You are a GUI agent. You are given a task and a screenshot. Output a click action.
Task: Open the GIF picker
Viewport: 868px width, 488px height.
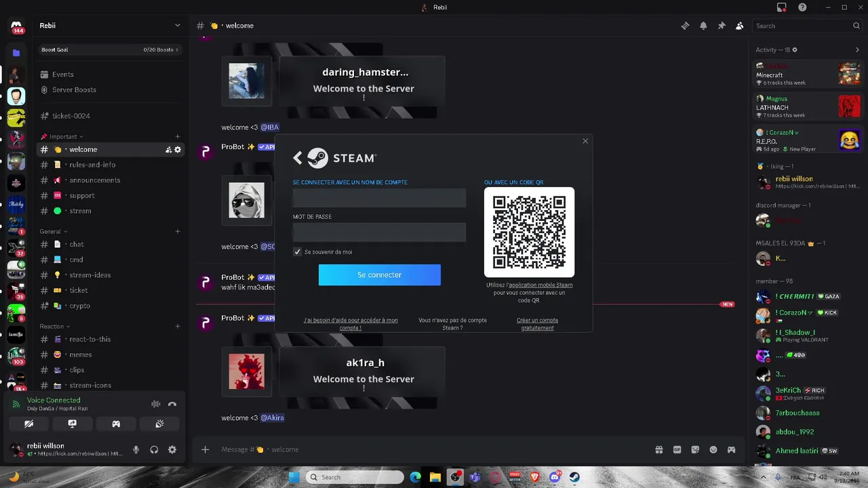[677, 449]
